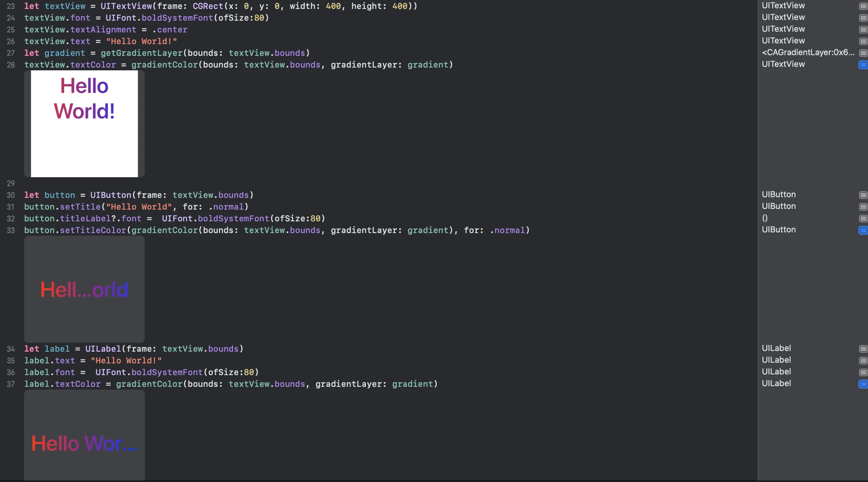Viewport: 868px width, 482px height.
Task: Hide inline result for line 37 UILabel
Action: click(x=863, y=384)
